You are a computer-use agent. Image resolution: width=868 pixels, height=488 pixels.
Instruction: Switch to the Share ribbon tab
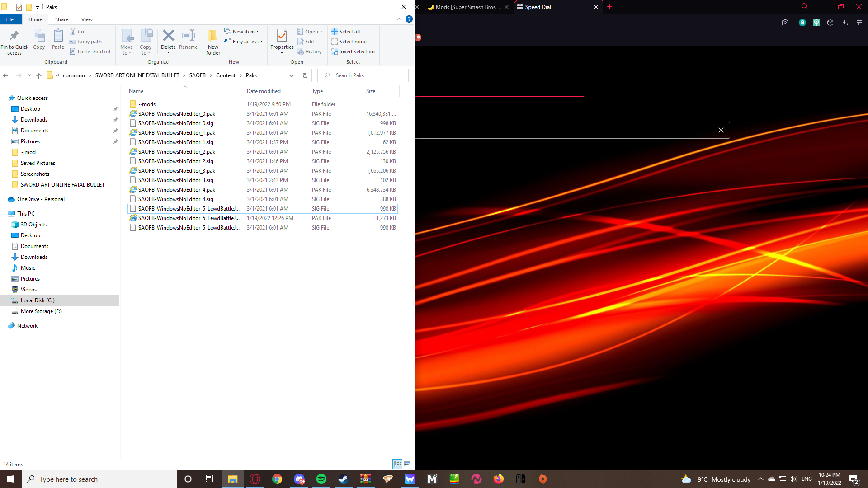61,19
